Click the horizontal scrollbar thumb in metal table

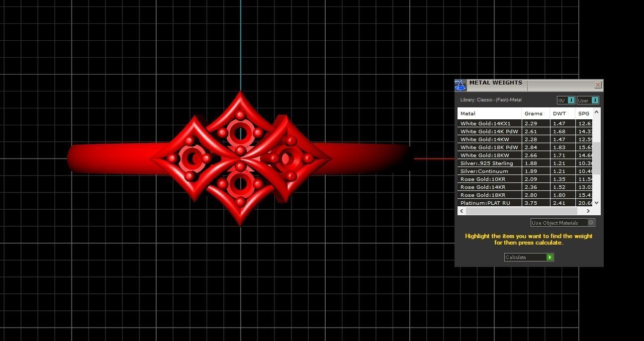point(522,211)
